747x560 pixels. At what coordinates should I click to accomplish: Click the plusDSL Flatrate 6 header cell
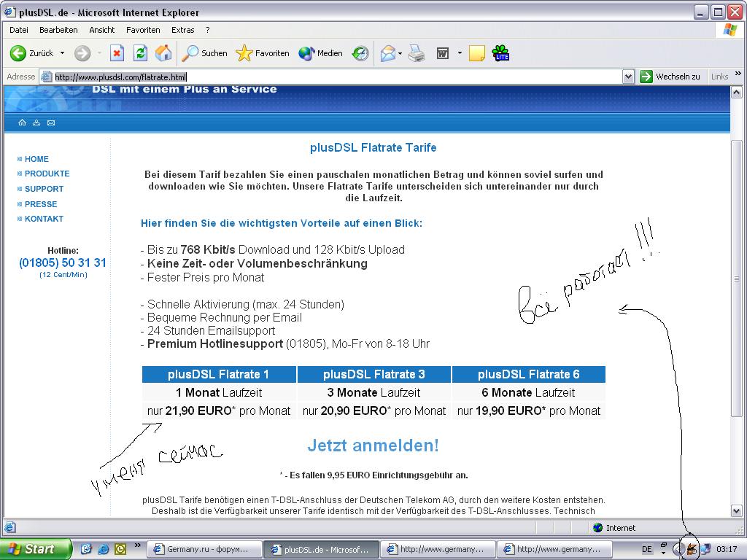point(529,374)
